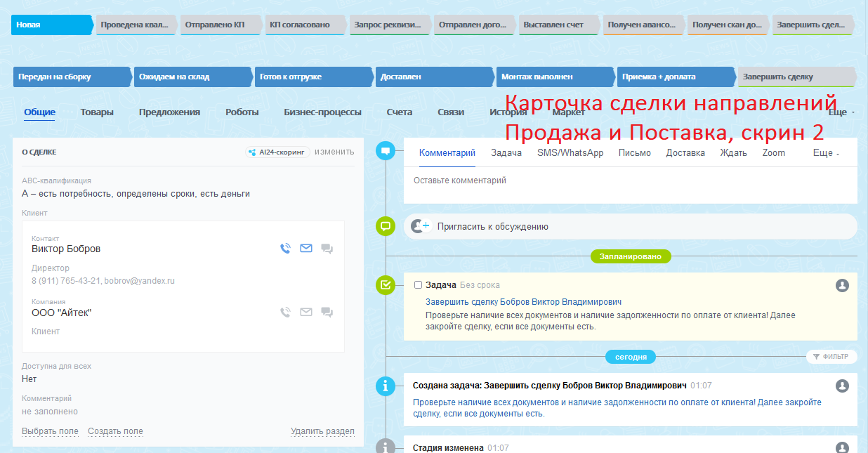Open the SMS/WhatsApp tab
The image size is (868, 453).
click(570, 153)
